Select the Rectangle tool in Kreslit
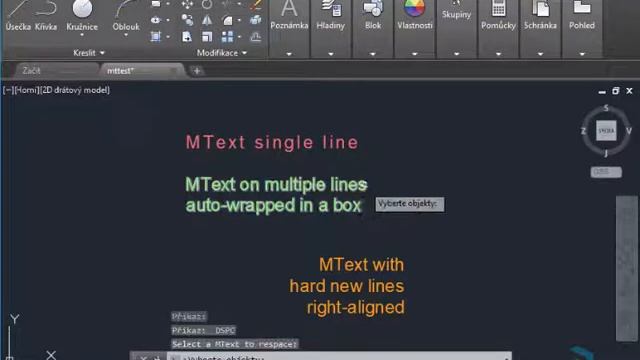Image resolution: width=640 pixels, height=360 pixels. 156,4
